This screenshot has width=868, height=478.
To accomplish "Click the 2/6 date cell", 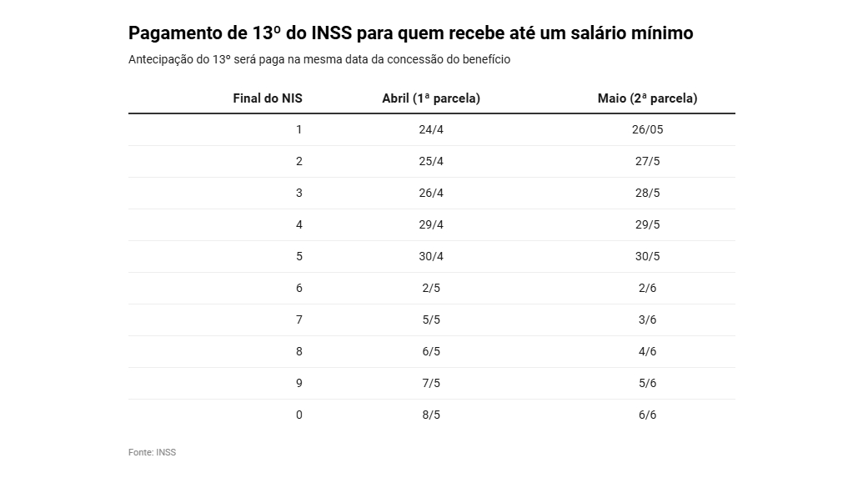I will click(x=647, y=288).
